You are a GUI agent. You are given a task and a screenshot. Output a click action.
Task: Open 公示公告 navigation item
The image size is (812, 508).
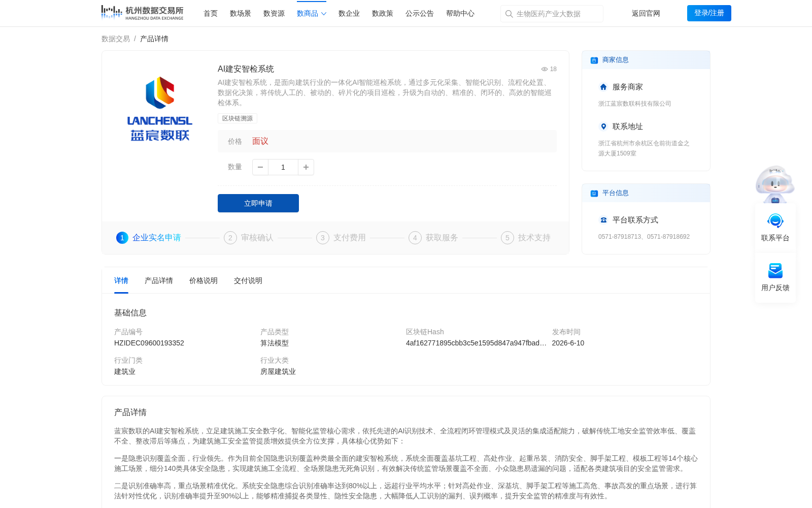click(x=420, y=14)
